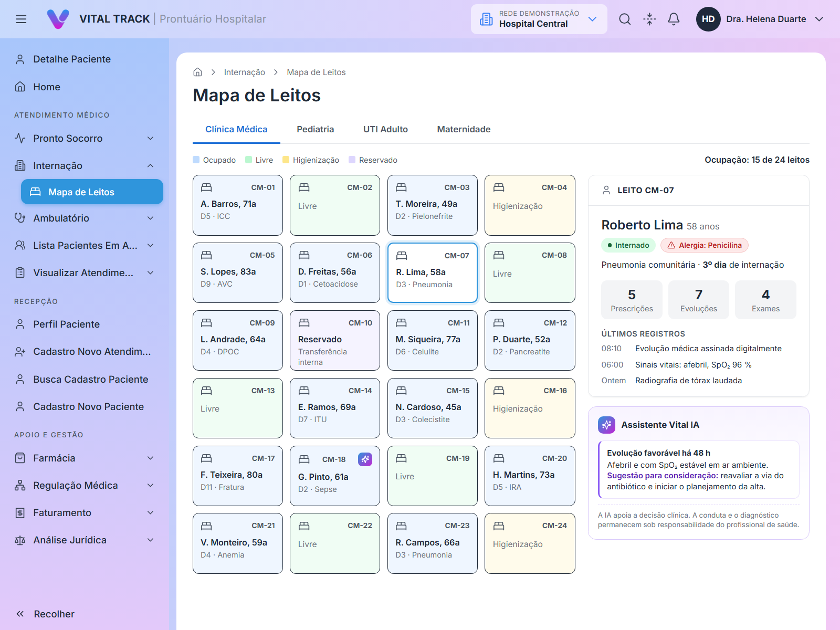
Task: Click the Vital Track logo
Action: 58,19
